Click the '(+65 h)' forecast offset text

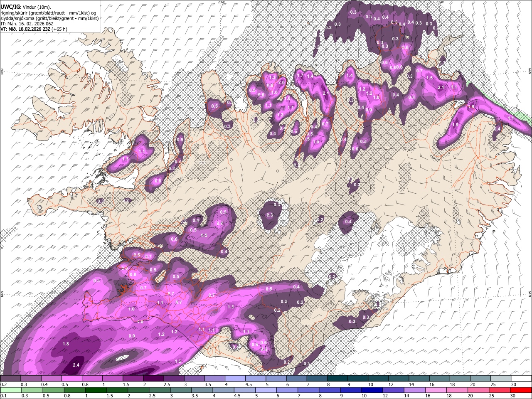(x=59, y=29)
